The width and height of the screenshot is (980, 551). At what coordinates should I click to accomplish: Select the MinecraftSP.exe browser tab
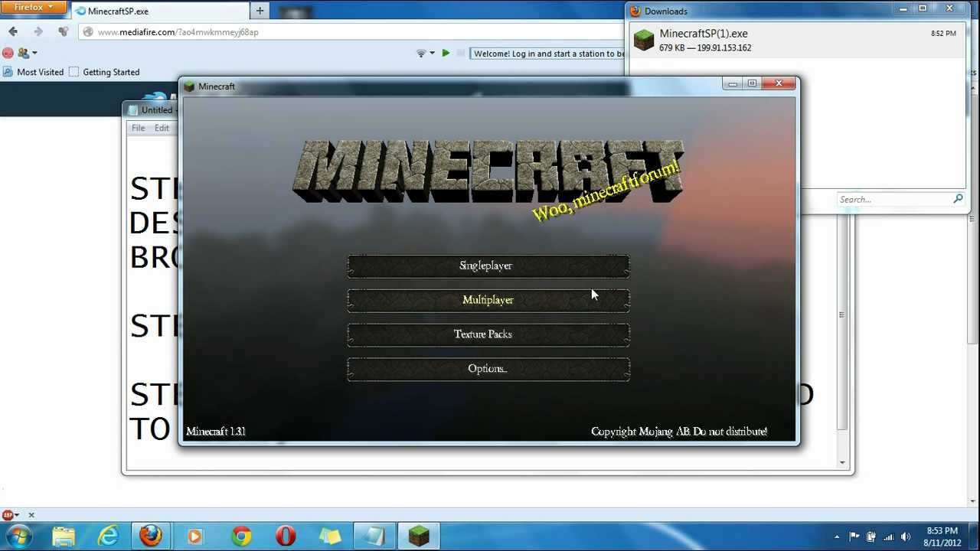161,11
